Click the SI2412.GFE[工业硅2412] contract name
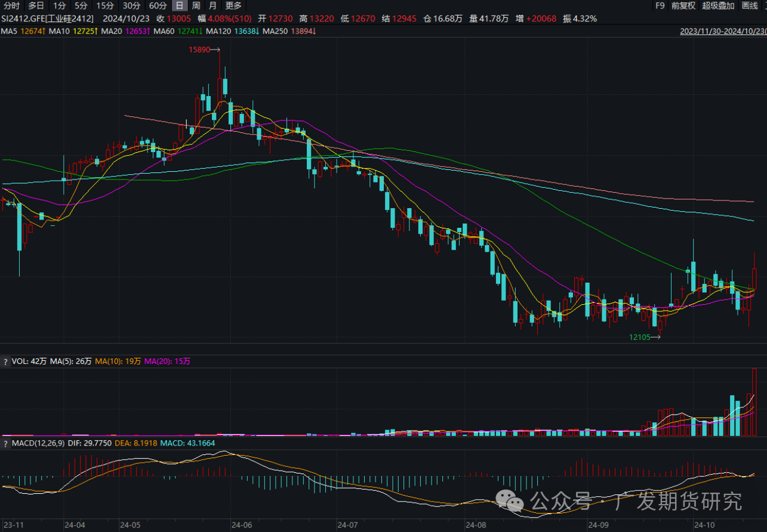The image size is (767, 532). click(48, 18)
